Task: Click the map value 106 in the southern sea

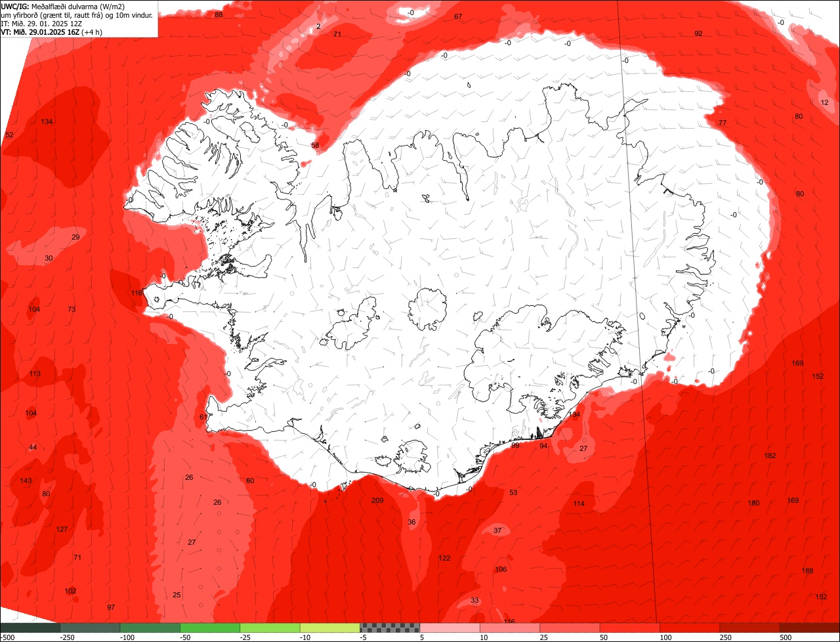Action: (501, 569)
